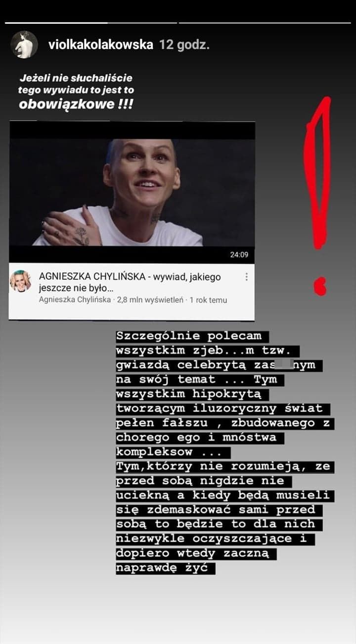Click the '12 godz.' timestamp
The image size is (356, 644).
click(184, 45)
